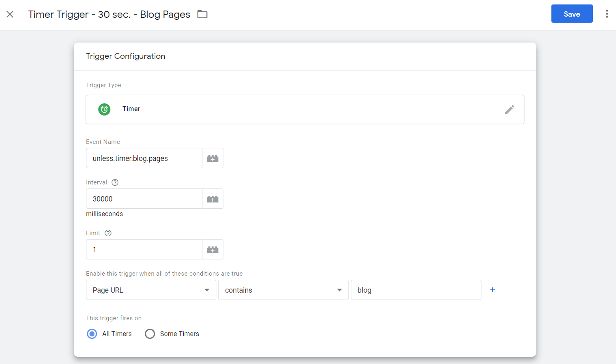Viewport: 616px width, 364px height.
Task: Select the All Timers radio option
Action: click(x=92, y=334)
